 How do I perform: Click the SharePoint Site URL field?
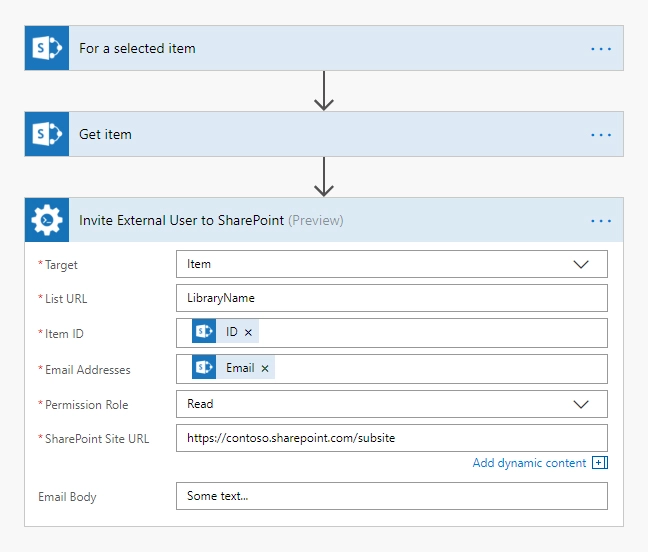(x=392, y=438)
